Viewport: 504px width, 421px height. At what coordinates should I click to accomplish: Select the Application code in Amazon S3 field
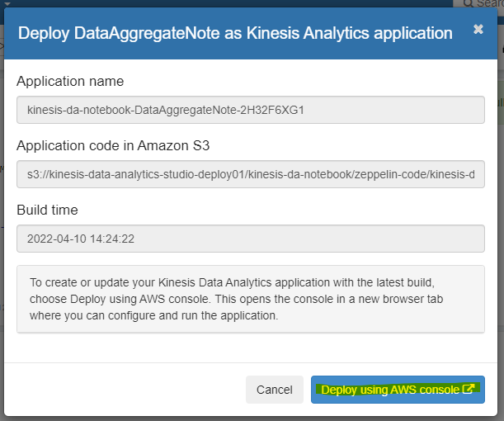(x=250, y=174)
